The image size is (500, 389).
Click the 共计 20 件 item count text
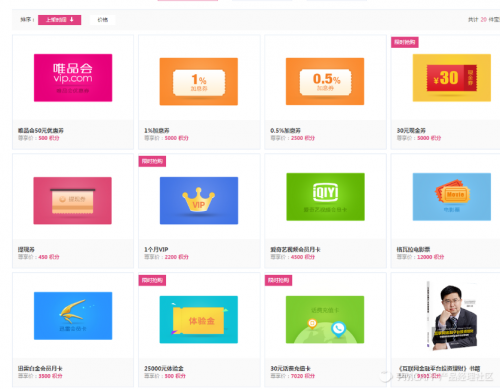point(484,20)
